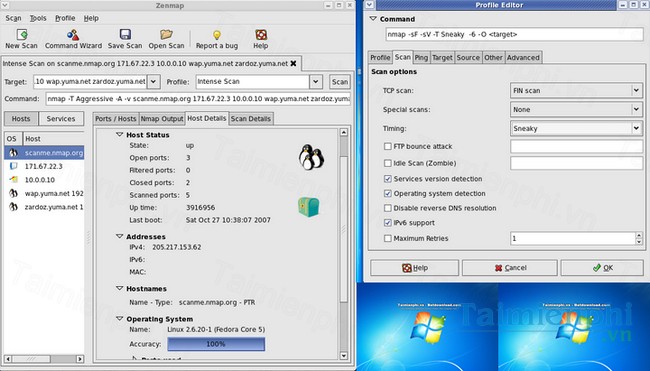Click the Help button in Profile Editor

[x=415, y=268]
